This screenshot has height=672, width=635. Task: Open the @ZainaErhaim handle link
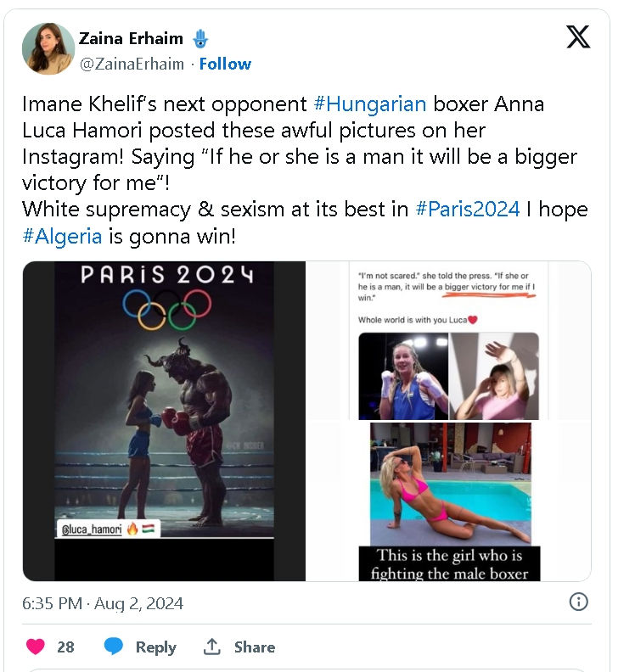132,64
